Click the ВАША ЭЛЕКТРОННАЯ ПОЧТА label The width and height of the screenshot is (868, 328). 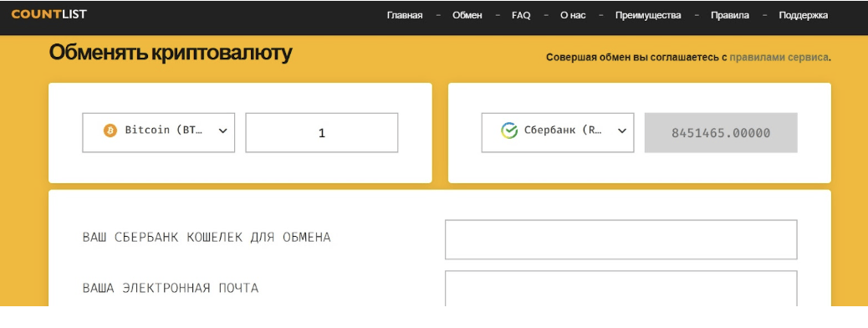[x=171, y=288]
